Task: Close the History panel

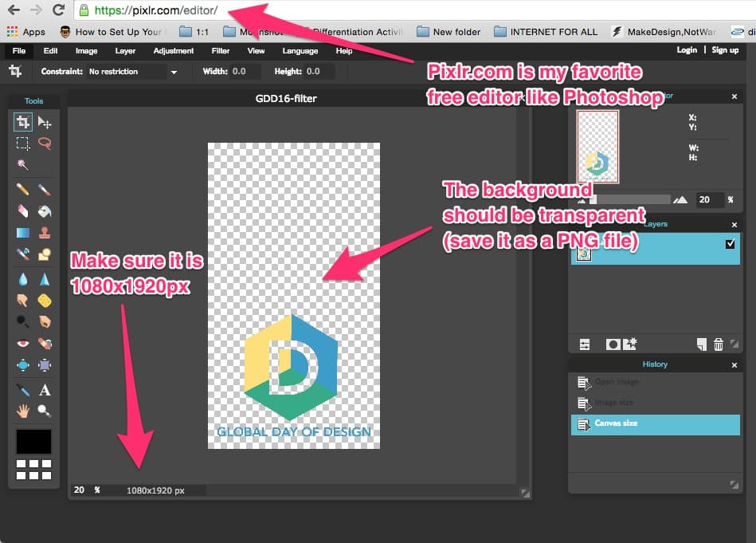Action: click(x=734, y=365)
